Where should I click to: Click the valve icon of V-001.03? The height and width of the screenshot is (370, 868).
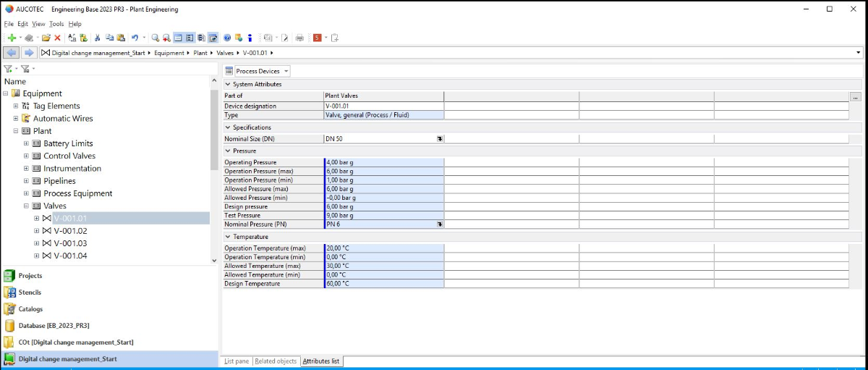(47, 243)
